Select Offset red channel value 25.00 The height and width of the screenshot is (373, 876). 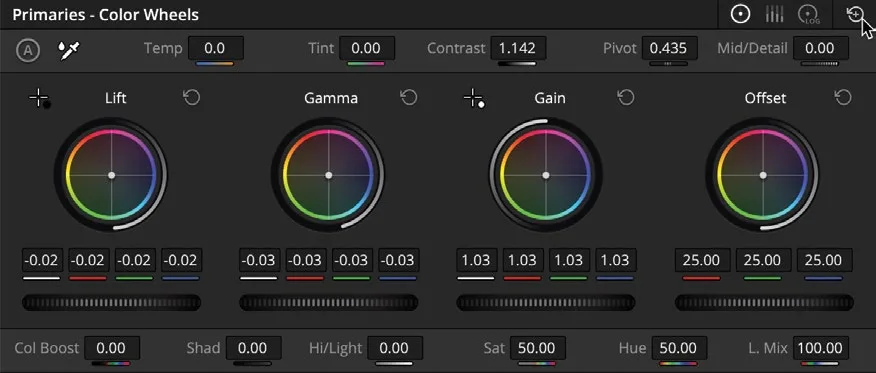tap(702, 261)
